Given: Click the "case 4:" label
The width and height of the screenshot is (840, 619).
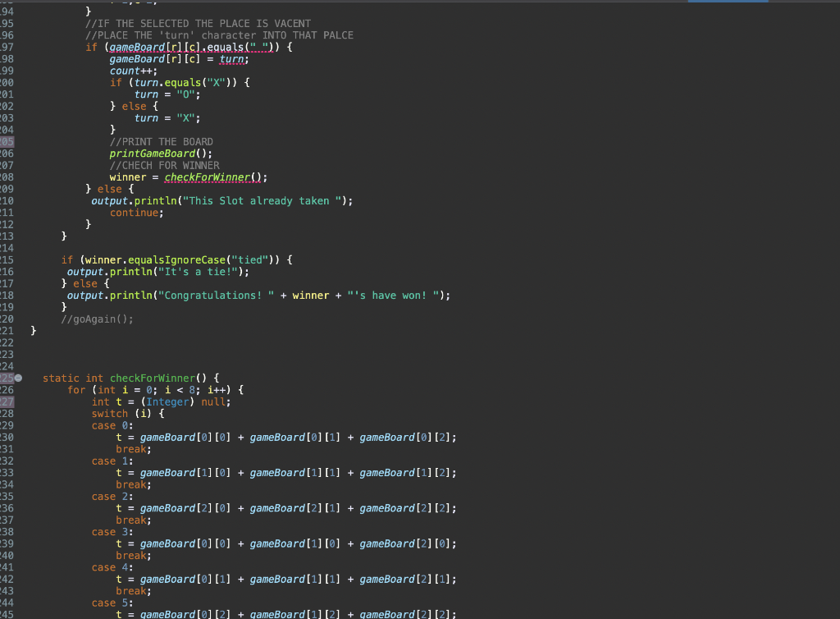Looking at the screenshot, I should (112, 567).
